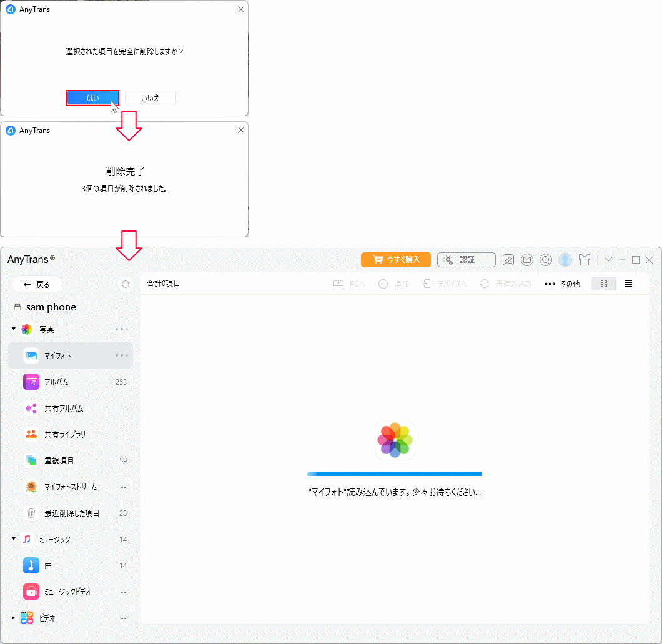Click the 追加 add toolbar button

click(393, 284)
